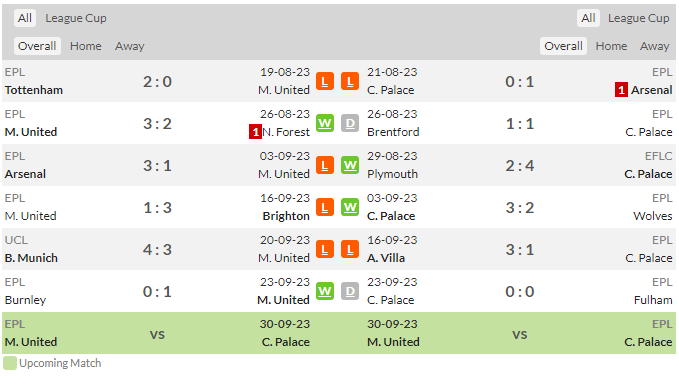Click the grey D badge beside Brentford
Image resolution: width=679 pixels, height=389 pixels.
[350, 123]
